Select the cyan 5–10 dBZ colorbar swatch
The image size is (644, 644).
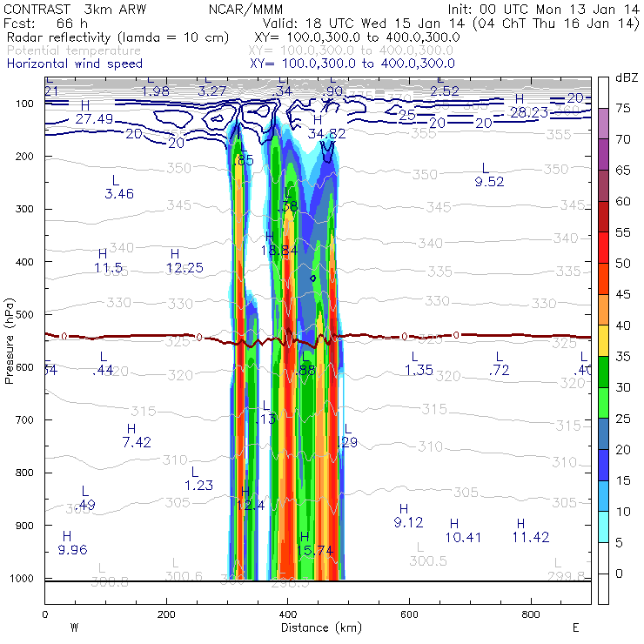603,527
